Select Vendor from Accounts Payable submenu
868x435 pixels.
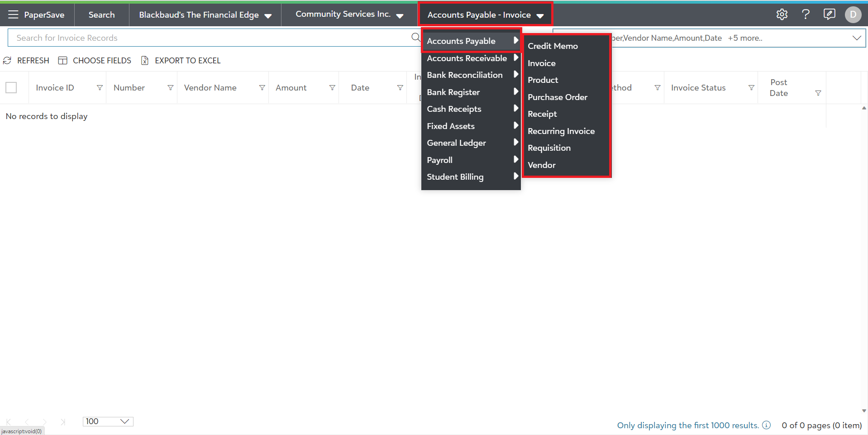pos(541,165)
